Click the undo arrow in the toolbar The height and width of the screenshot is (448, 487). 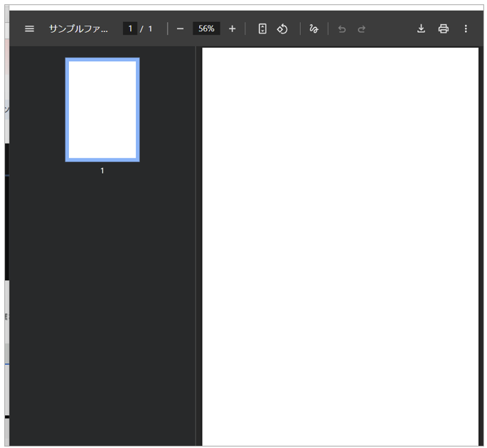(x=342, y=29)
